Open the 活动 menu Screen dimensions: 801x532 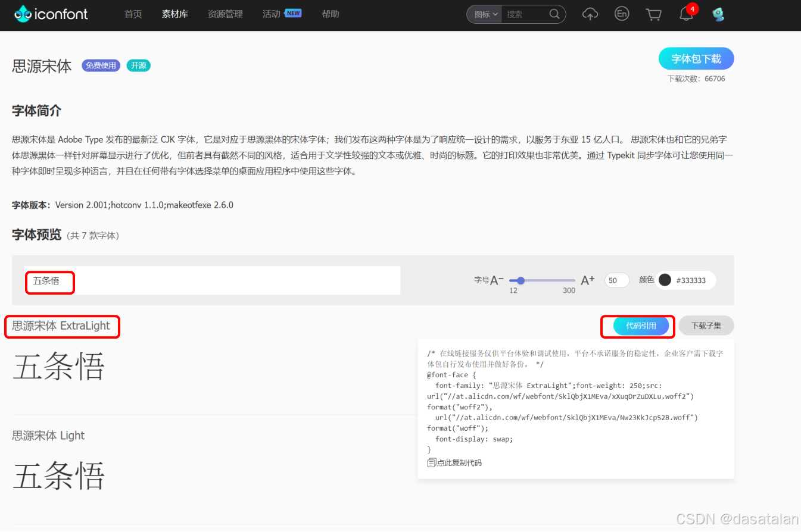pyautogui.click(x=272, y=14)
